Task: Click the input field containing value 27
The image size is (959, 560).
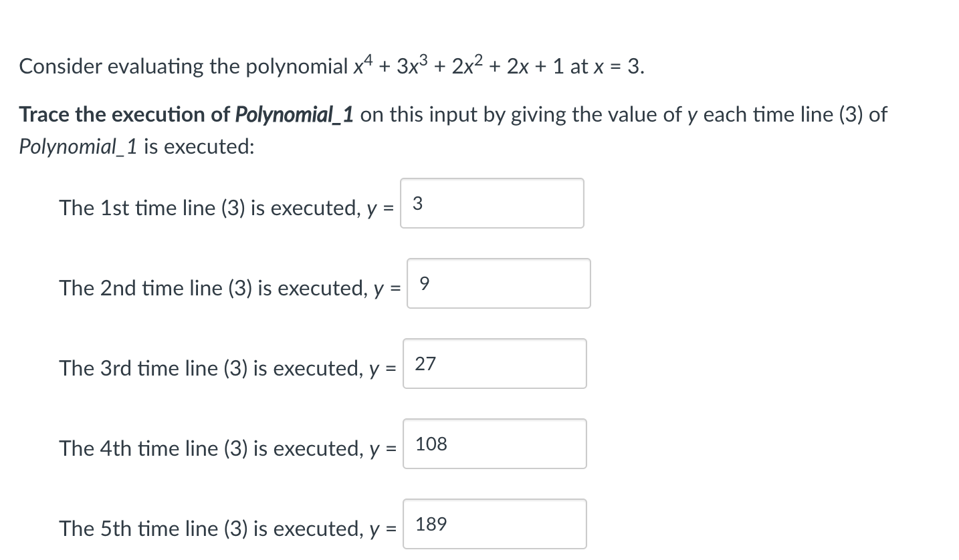Action: coord(494,363)
